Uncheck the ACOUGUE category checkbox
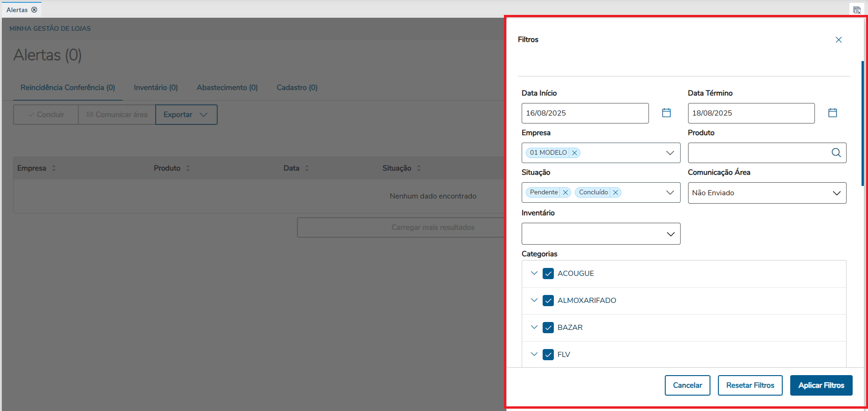868x411 pixels. 548,274
